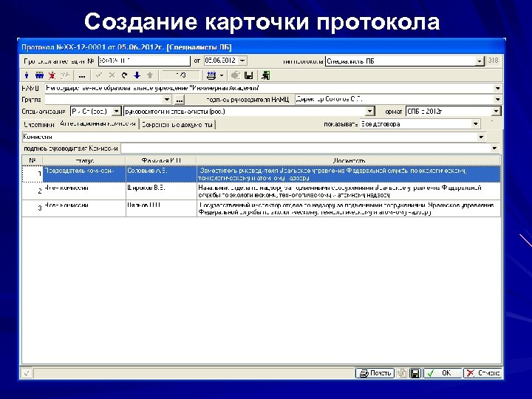Click the toolbar ellipsis button
The height and width of the screenshot is (399, 532).
point(82,75)
